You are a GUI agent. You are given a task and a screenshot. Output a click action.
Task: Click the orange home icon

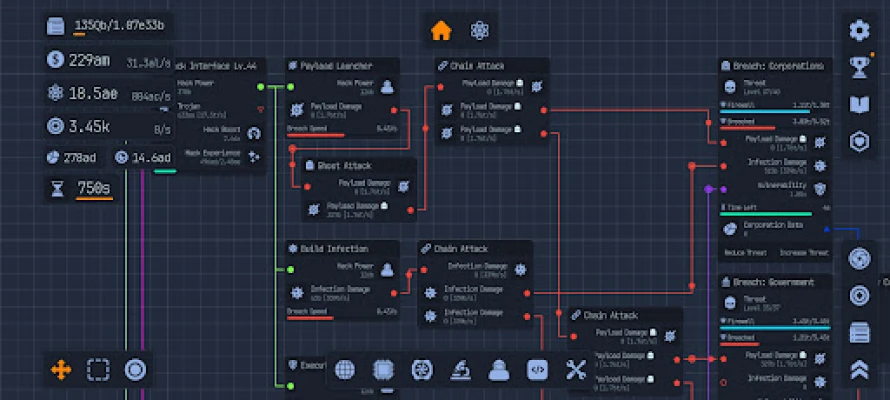(x=441, y=30)
